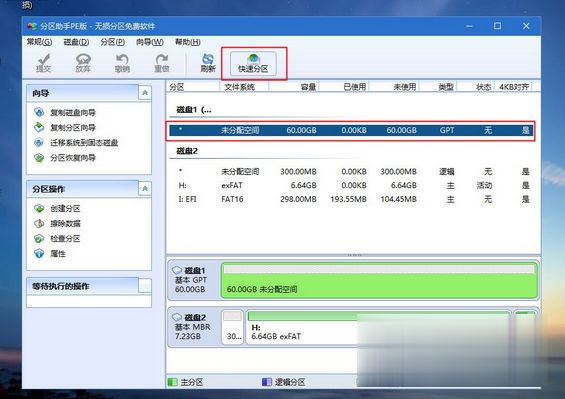
Task: Open the 向导(W) menu
Action: click(150, 42)
